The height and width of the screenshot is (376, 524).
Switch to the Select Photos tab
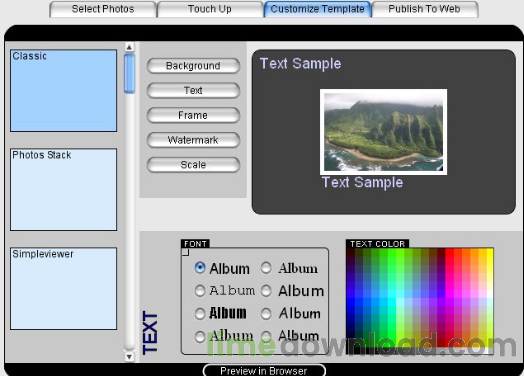[103, 9]
